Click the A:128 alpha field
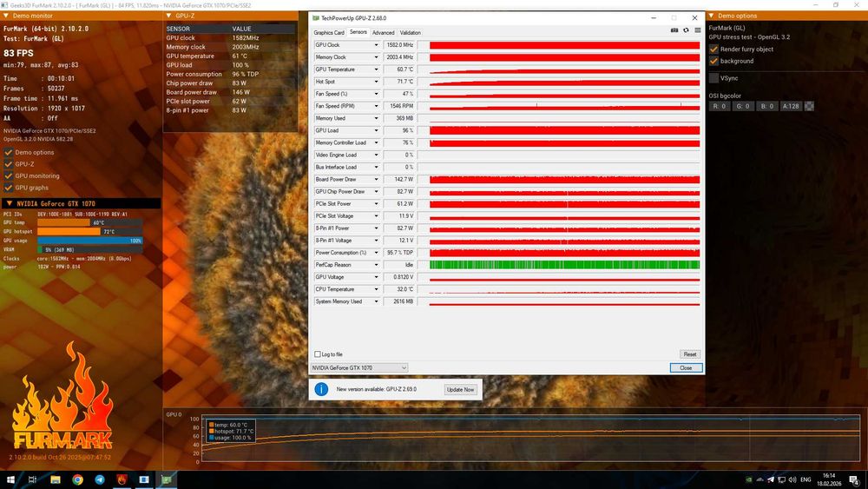Viewport: 868px width, 489px height. (791, 106)
